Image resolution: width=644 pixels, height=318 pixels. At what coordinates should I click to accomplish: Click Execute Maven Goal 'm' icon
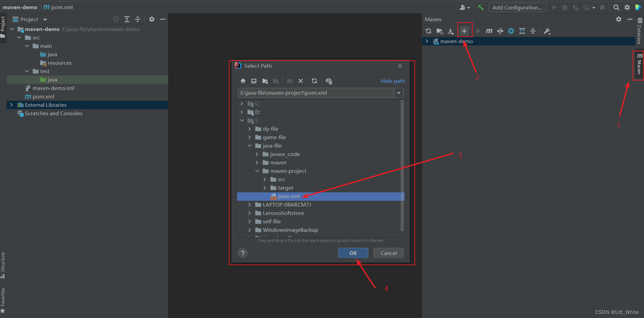[x=489, y=31]
